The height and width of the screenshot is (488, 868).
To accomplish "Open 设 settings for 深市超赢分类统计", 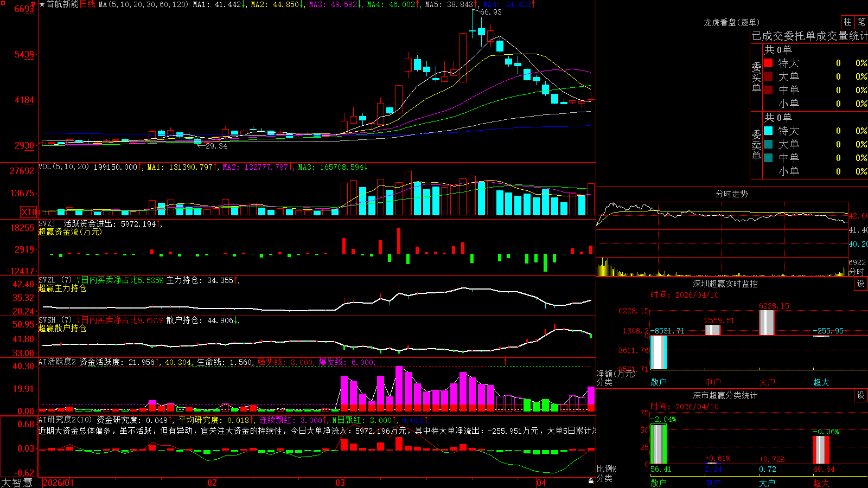I will tap(861, 395).
